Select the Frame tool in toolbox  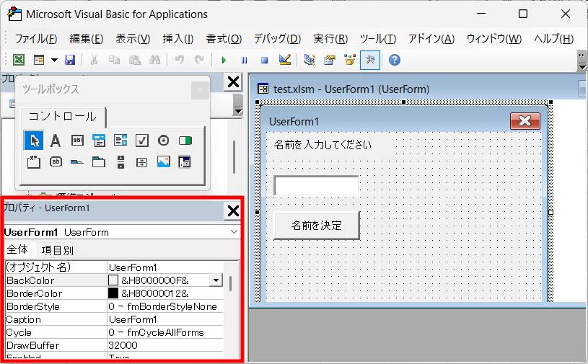tap(34, 162)
